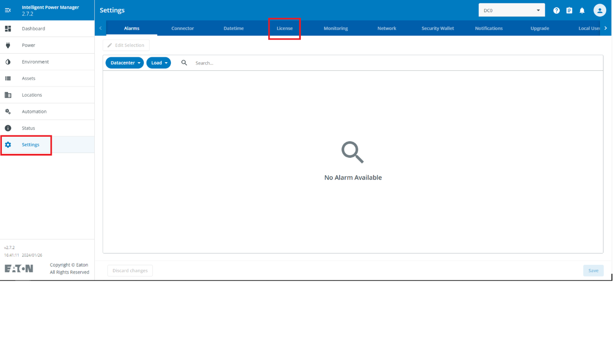Viewport: 613px width, 364px height.
Task: Collapse the sidebar with the hamburger icon
Action: (8, 10)
